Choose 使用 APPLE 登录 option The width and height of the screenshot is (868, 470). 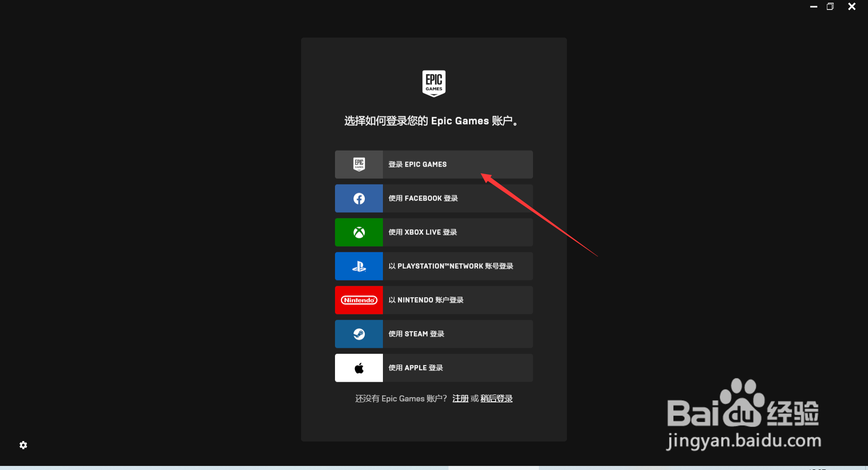[434, 368]
